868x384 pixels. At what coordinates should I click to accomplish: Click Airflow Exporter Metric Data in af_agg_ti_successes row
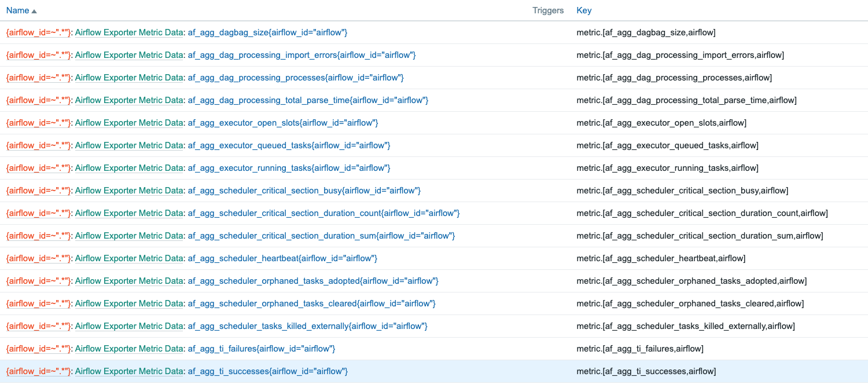129,371
